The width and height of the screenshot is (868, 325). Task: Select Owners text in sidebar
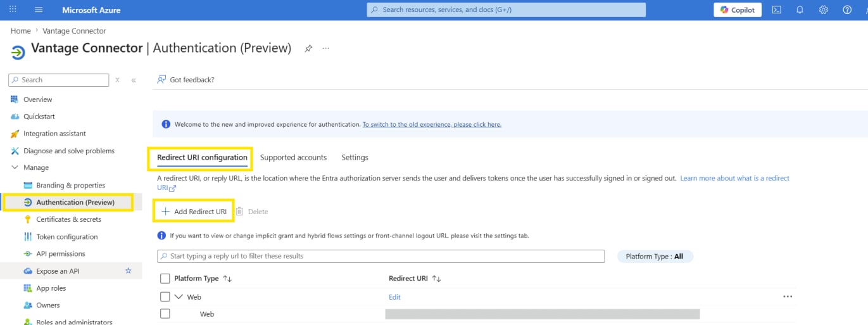pos(48,305)
